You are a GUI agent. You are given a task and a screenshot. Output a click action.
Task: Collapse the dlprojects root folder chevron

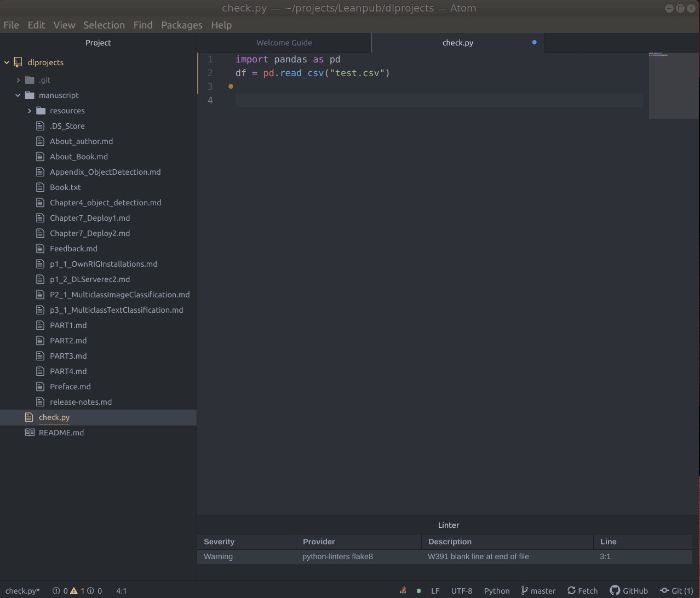click(7, 62)
